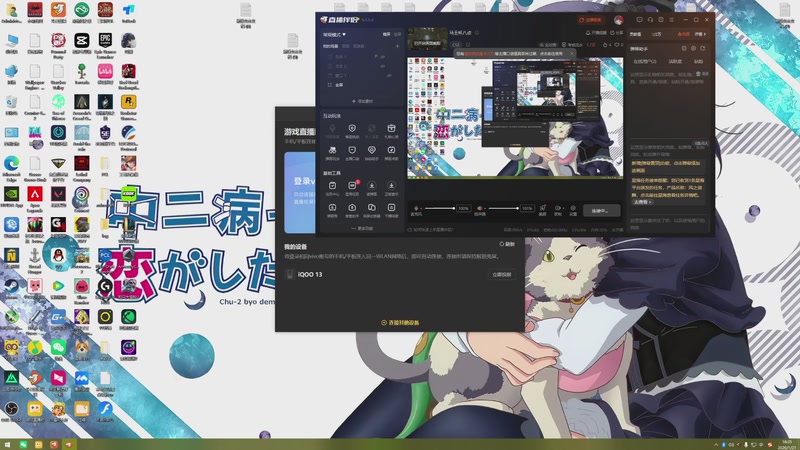Click the speaker 100% value box
800x450 pixels.
pos(527,208)
